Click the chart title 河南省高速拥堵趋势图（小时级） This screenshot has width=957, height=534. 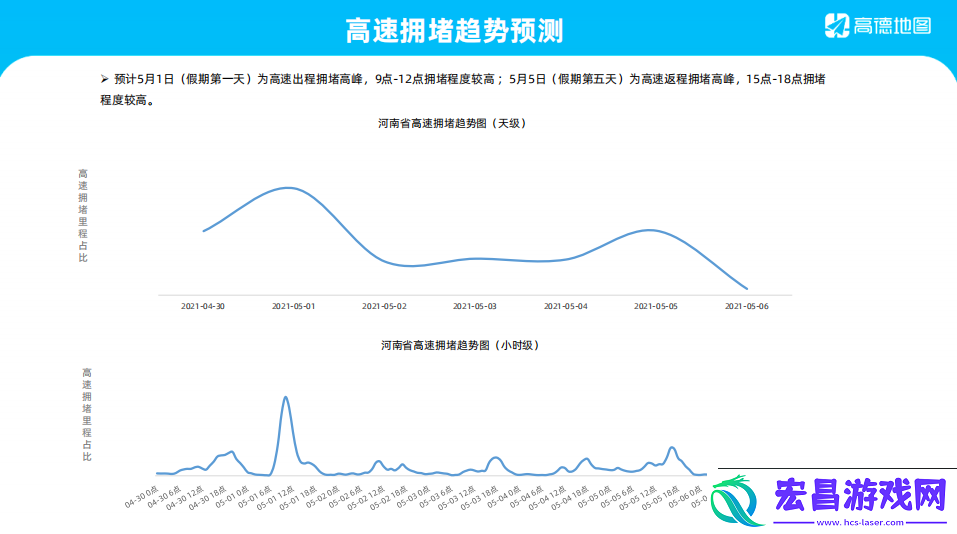(461, 345)
